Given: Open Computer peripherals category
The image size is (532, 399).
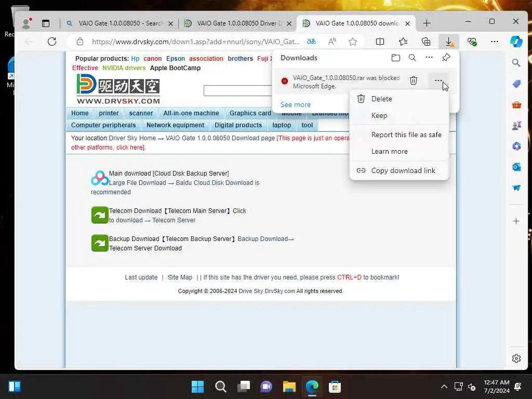Looking at the screenshot, I should tap(103, 125).
